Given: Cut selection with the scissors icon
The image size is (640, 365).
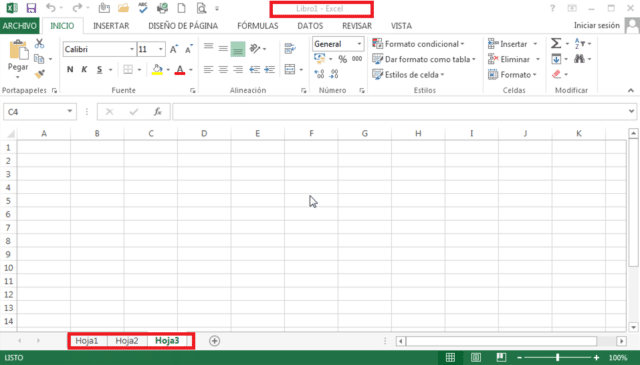Looking at the screenshot, I should tap(40, 43).
